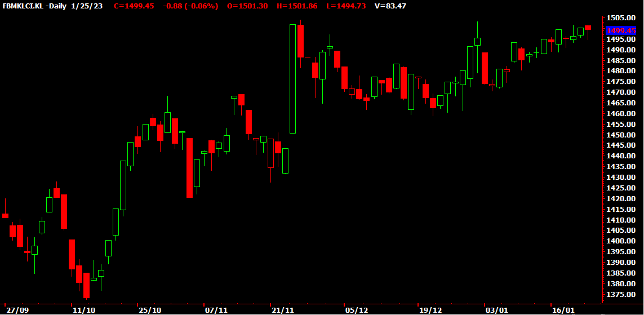Click the 1390.00 price axis label
644x315 pixels.
click(x=621, y=263)
